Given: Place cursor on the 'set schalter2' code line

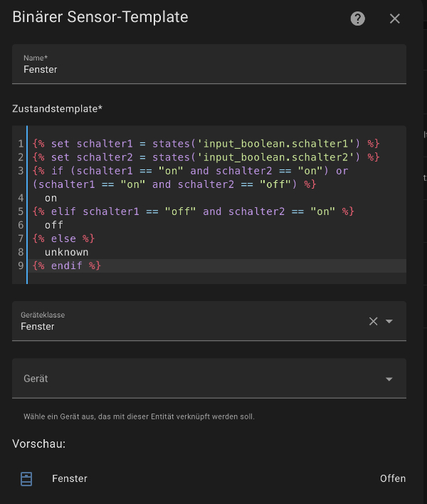Looking at the screenshot, I should (x=206, y=157).
